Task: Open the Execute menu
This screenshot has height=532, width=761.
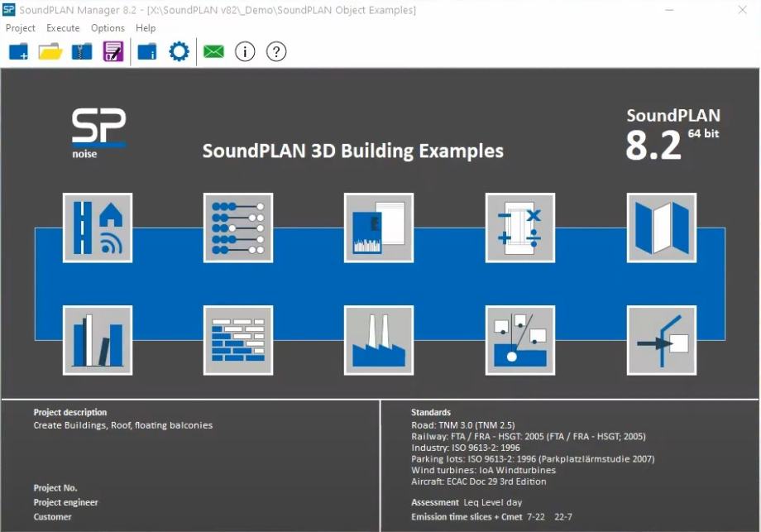Action: (63, 27)
